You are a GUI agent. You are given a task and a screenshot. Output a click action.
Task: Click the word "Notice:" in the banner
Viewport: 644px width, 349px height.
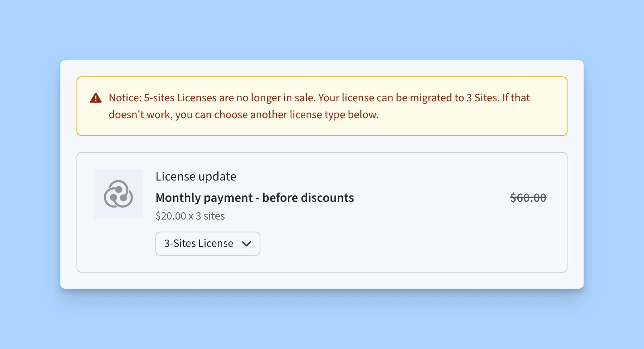pos(125,98)
